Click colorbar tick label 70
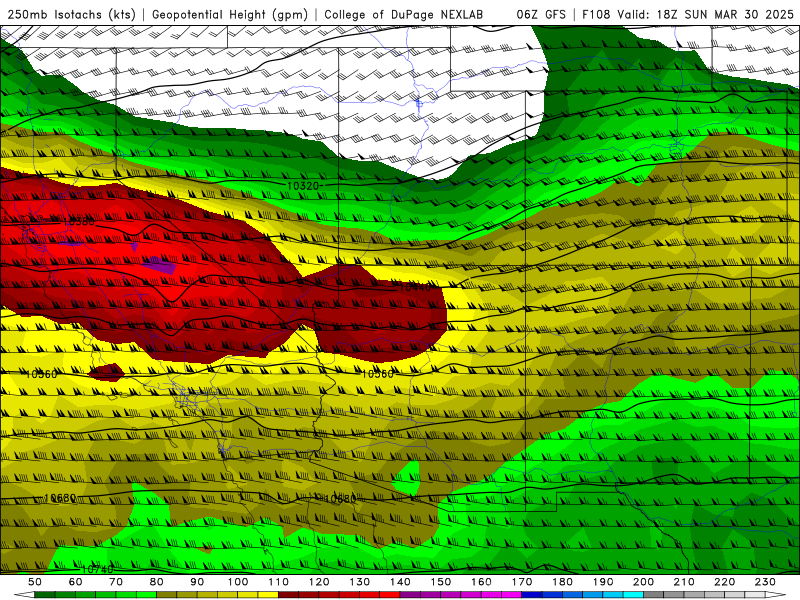 (116, 582)
